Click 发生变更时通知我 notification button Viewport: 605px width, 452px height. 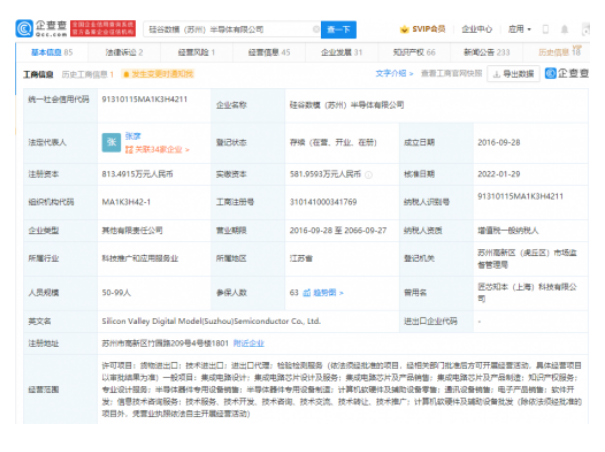point(158,74)
